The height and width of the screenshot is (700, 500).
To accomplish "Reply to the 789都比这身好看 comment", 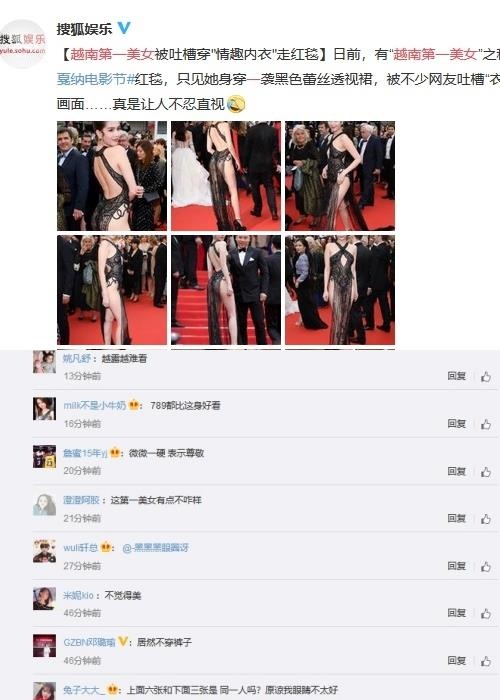I will (x=457, y=423).
